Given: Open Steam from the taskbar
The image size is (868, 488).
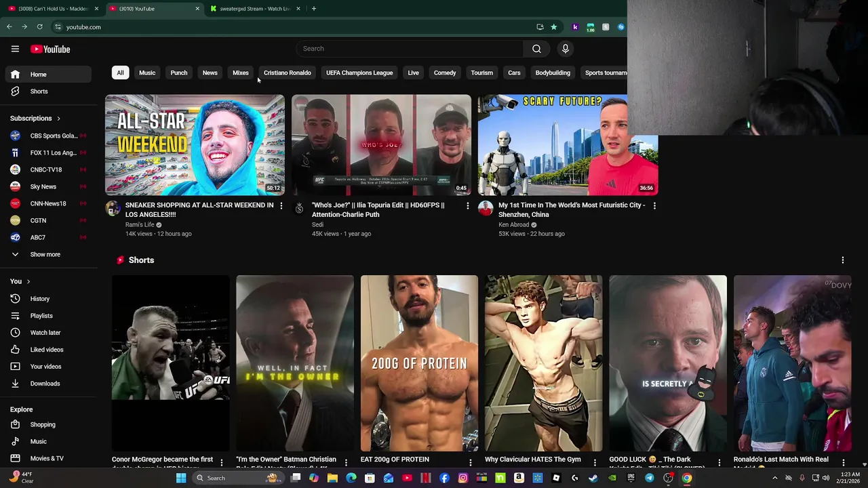Looking at the screenshot, I should (593, 478).
